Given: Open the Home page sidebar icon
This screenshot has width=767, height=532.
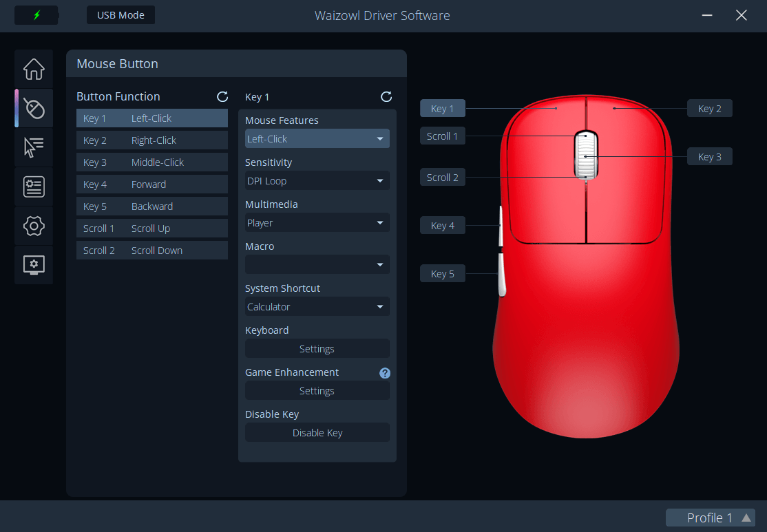Looking at the screenshot, I should pyautogui.click(x=34, y=69).
